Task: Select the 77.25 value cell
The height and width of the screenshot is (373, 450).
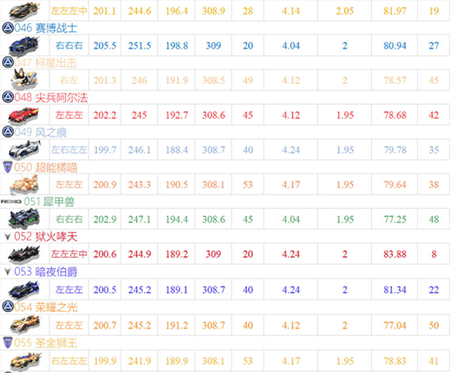Action: [395, 219]
